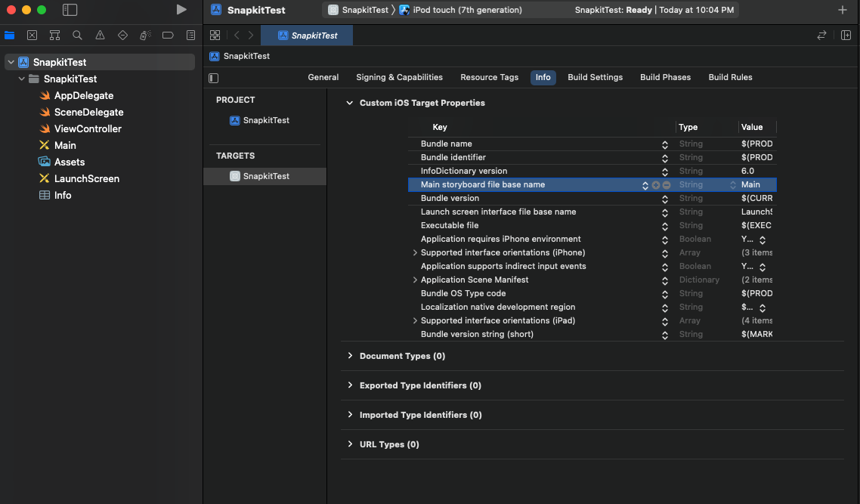Image resolution: width=860 pixels, height=504 pixels.
Task: Select the InfoDictionary version row
Action: coord(592,171)
